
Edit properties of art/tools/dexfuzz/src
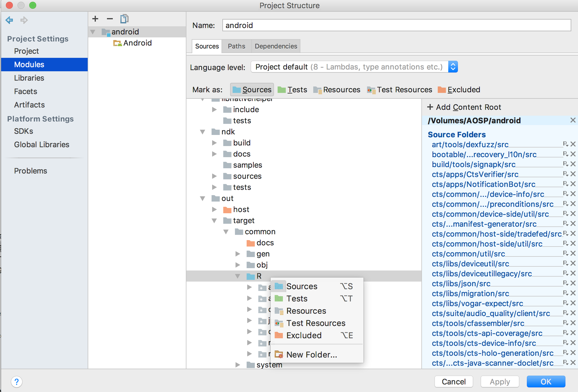pyautogui.click(x=566, y=144)
